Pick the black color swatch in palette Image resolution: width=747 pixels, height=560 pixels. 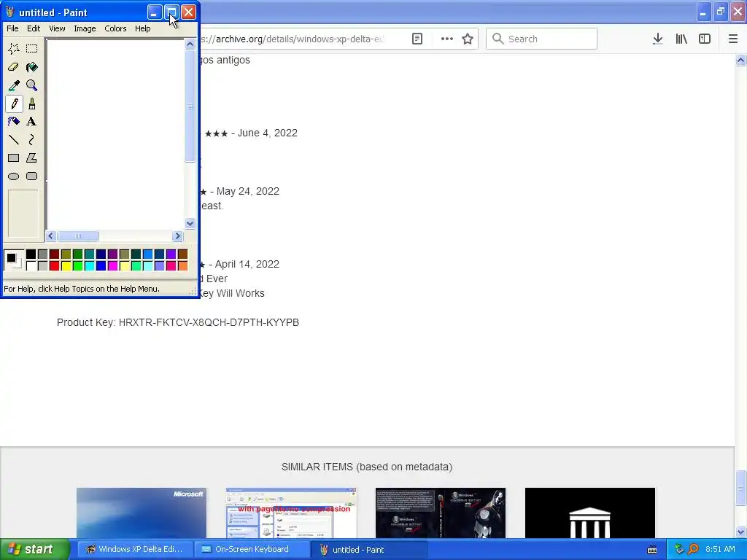tap(31, 254)
